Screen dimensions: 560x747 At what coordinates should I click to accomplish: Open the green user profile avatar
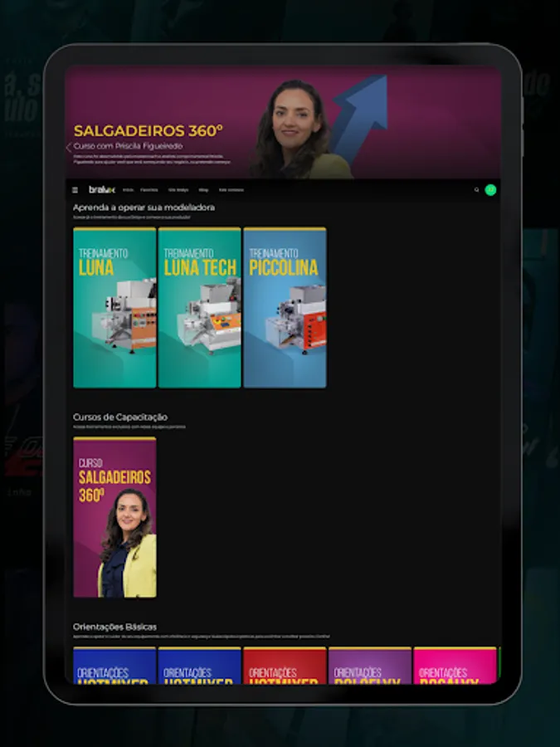(x=490, y=189)
